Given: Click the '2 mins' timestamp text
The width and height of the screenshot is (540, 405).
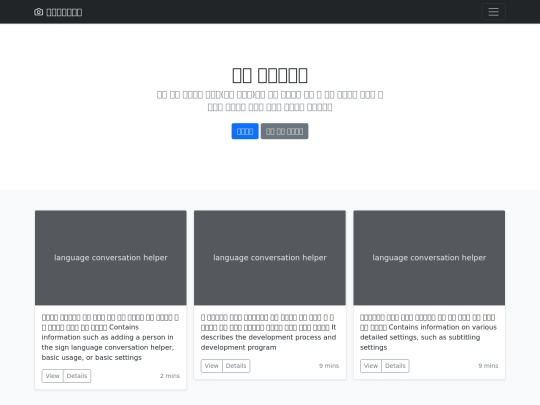Looking at the screenshot, I should pyautogui.click(x=170, y=376).
